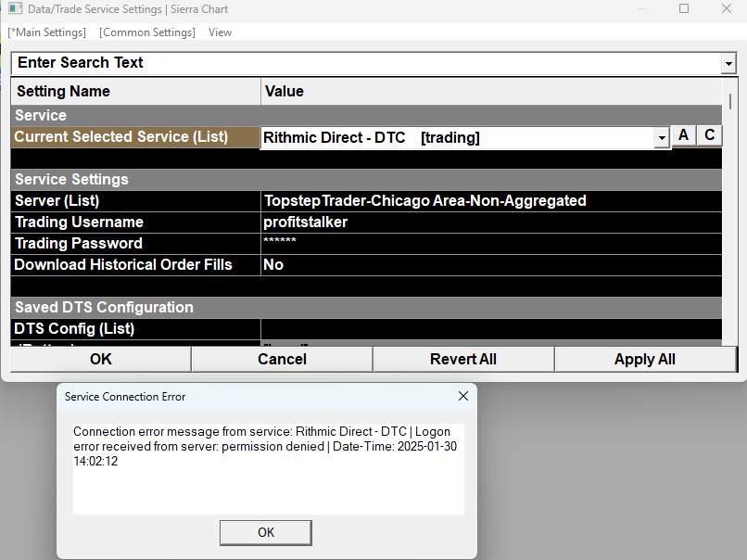747x560 pixels.
Task: Click the Apply All button
Action: pyautogui.click(x=645, y=360)
